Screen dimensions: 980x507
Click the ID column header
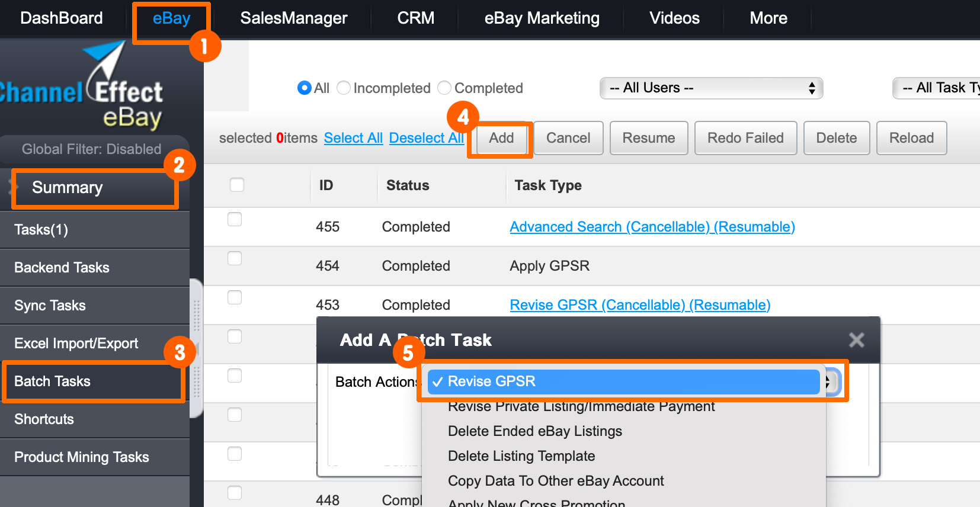pos(326,185)
